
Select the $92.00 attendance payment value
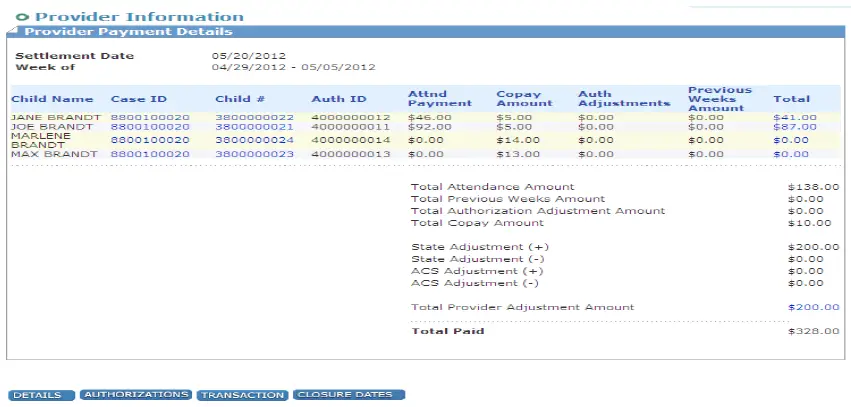pyautogui.click(x=430, y=127)
